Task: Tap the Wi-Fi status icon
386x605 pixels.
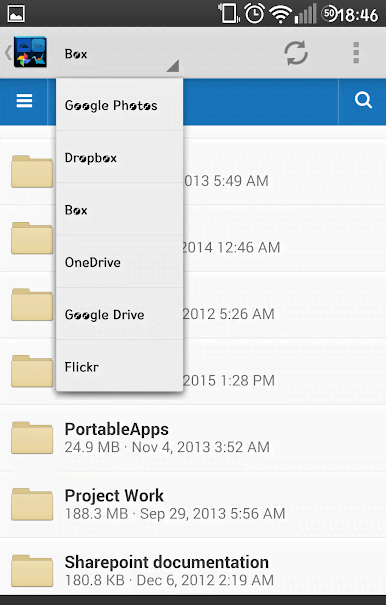Action: click(x=280, y=14)
